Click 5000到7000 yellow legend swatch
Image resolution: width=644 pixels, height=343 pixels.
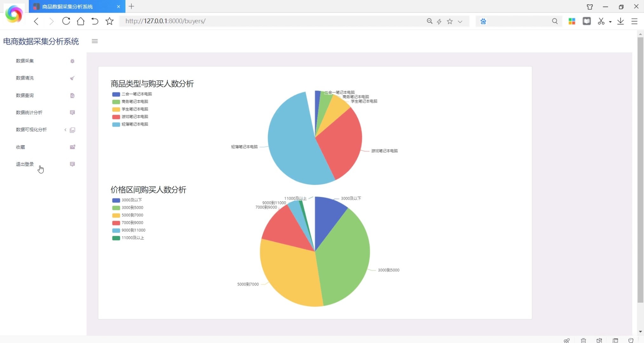(x=116, y=215)
